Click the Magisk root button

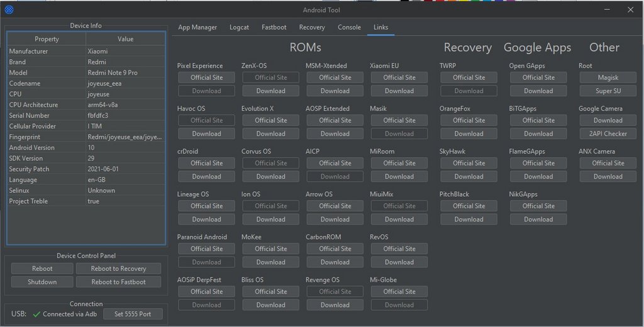tap(608, 77)
